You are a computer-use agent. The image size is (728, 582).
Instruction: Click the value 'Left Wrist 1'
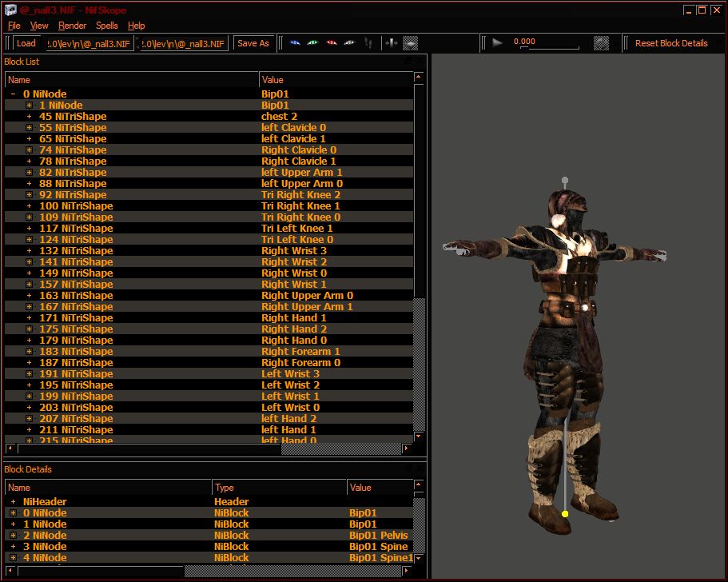point(290,397)
